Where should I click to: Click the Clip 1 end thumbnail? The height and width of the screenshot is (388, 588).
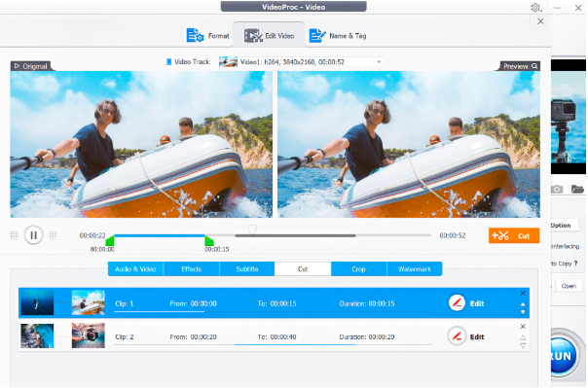pyautogui.click(x=89, y=302)
